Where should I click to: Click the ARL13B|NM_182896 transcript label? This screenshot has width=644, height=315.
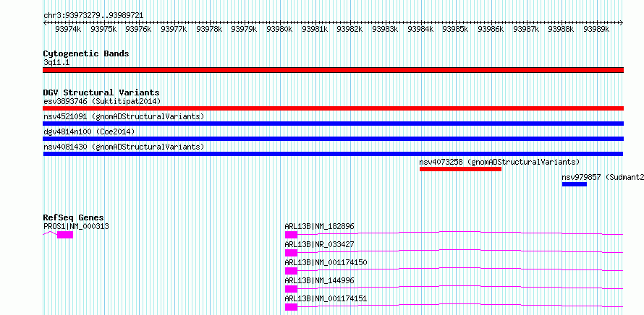click(x=319, y=226)
